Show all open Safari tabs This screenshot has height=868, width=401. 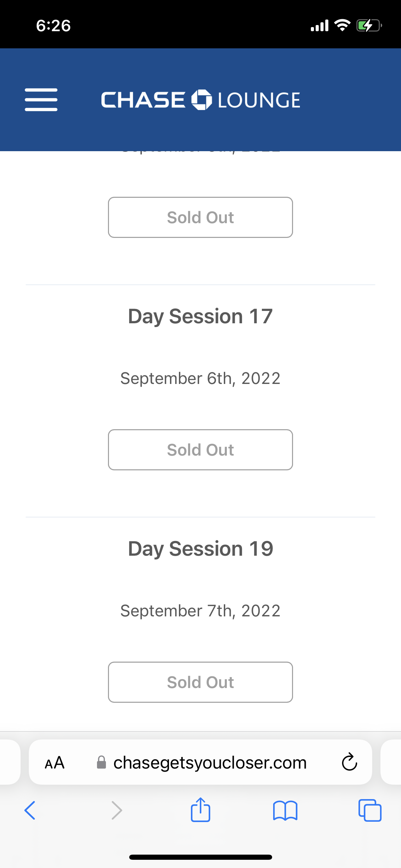370,810
